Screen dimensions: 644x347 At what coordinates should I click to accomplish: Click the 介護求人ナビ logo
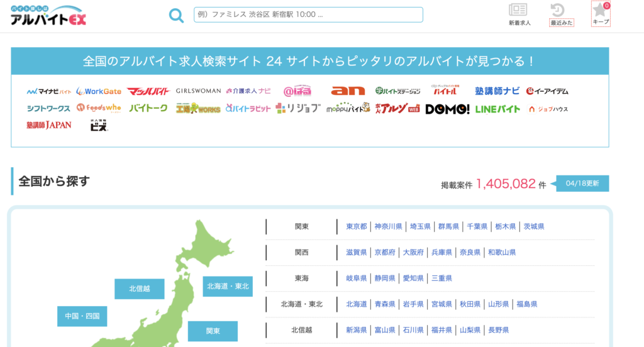pyautogui.click(x=248, y=91)
